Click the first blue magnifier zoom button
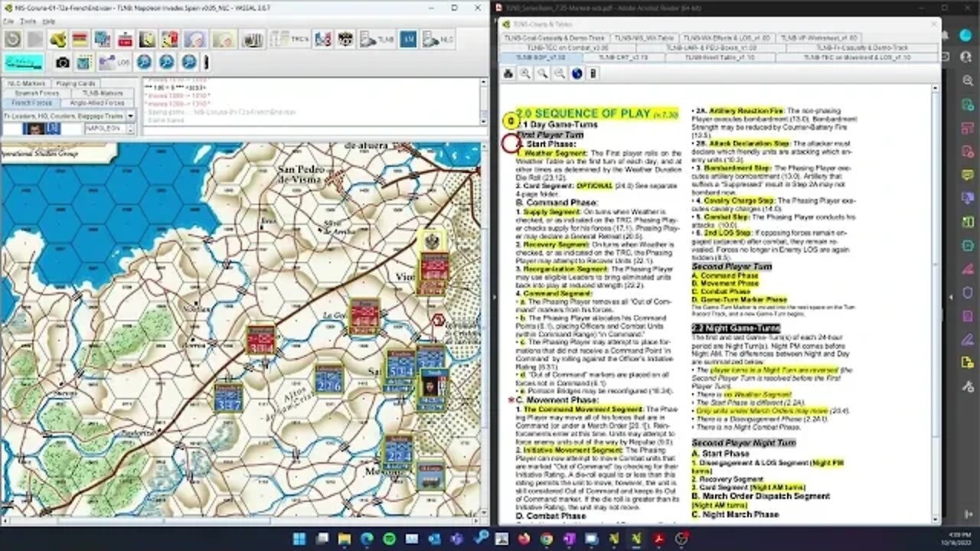 [144, 63]
